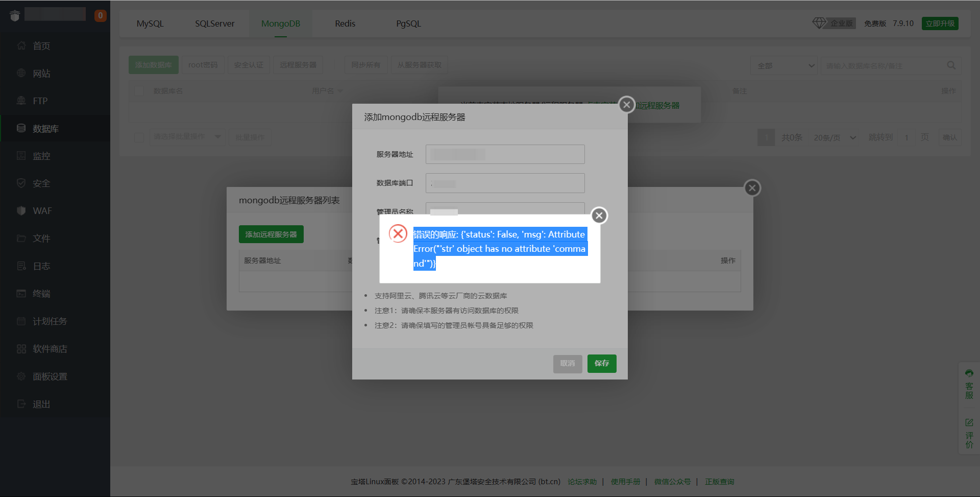
Task: Toggle the bottom batch-select checkbox
Action: [x=139, y=137]
